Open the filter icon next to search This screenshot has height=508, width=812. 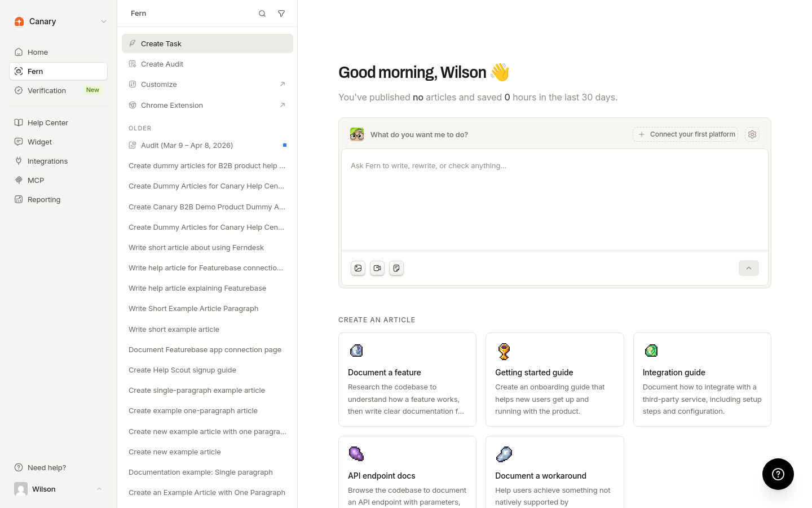click(x=281, y=14)
